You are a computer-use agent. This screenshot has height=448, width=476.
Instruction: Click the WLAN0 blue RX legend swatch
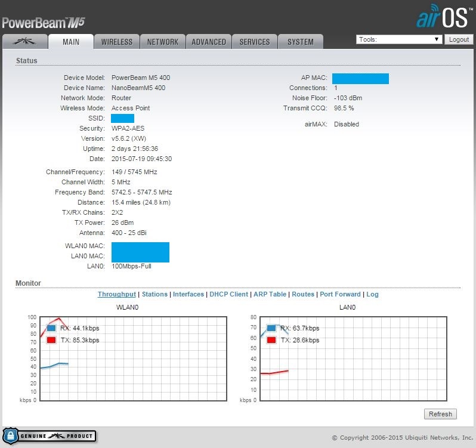pos(51,328)
